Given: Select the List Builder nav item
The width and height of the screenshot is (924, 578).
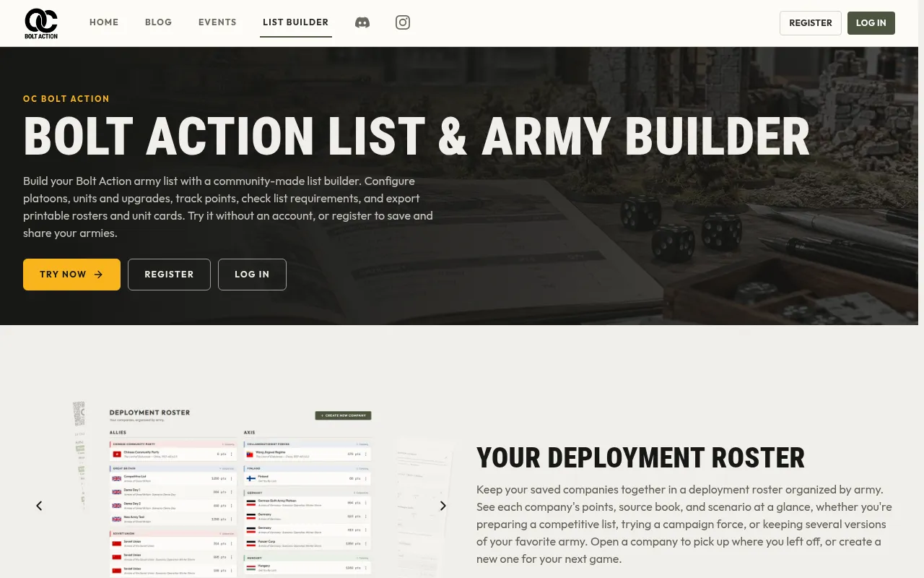Looking at the screenshot, I should [296, 22].
